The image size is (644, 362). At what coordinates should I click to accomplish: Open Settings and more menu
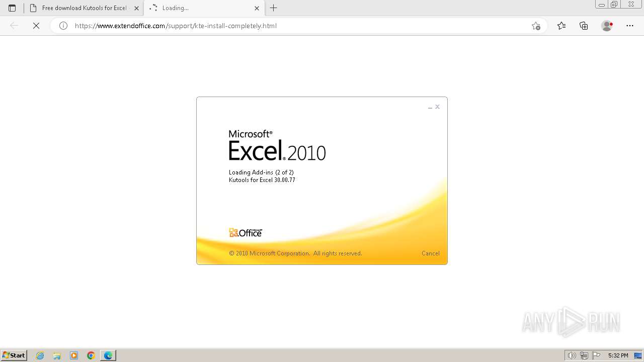(x=630, y=26)
